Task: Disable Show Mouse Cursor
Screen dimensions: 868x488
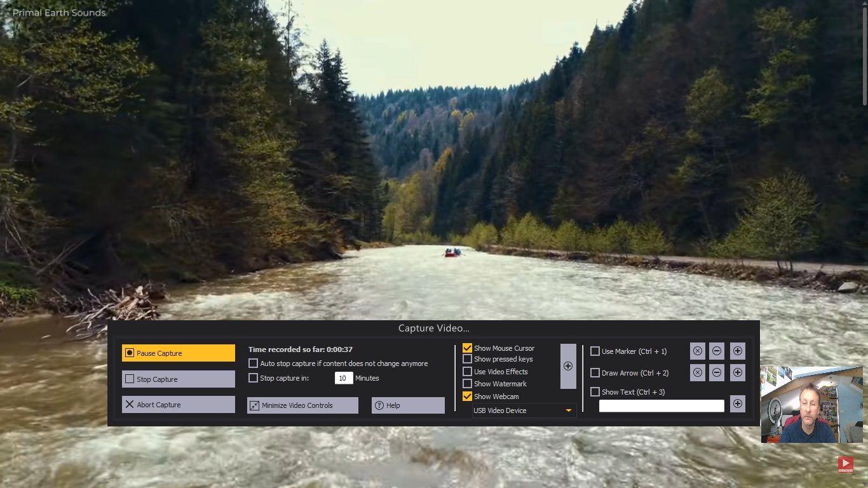Action: (468, 348)
